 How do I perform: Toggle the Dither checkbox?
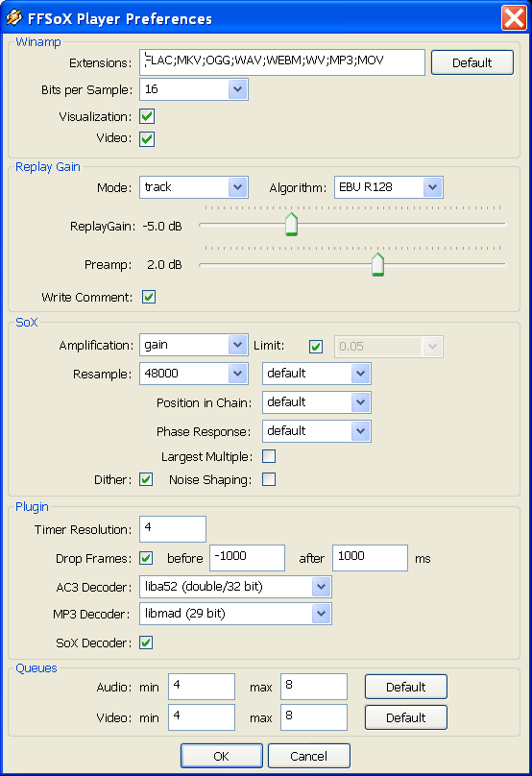pos(146,479)
